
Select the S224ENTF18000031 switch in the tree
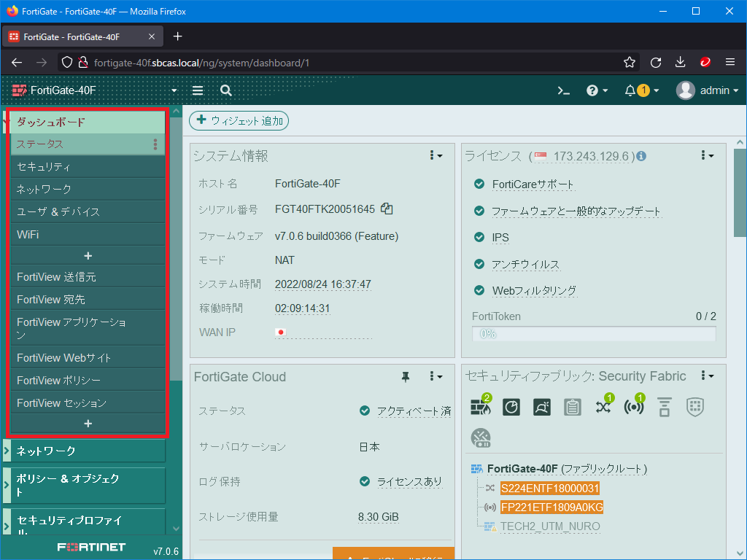click(x=550, y=488)
